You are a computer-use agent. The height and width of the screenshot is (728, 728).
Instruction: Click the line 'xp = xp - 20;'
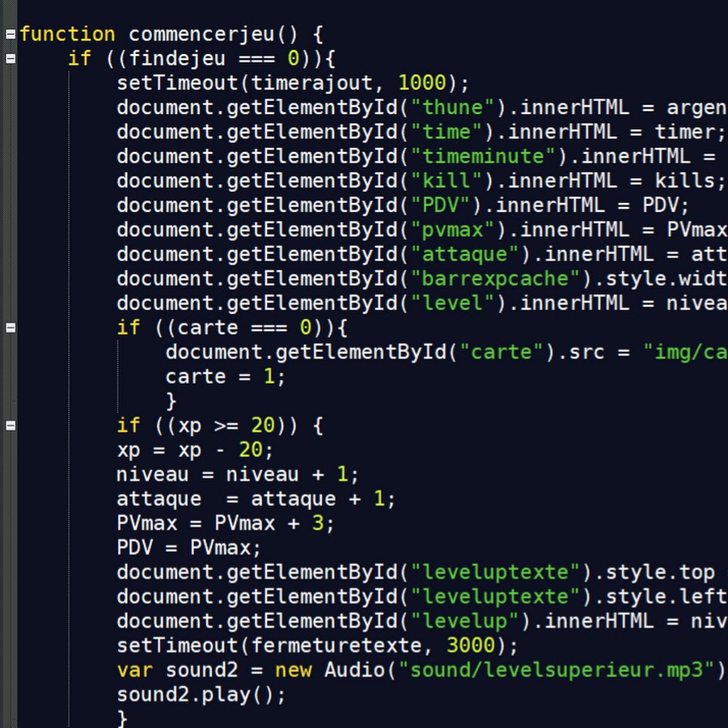point(195,451)
